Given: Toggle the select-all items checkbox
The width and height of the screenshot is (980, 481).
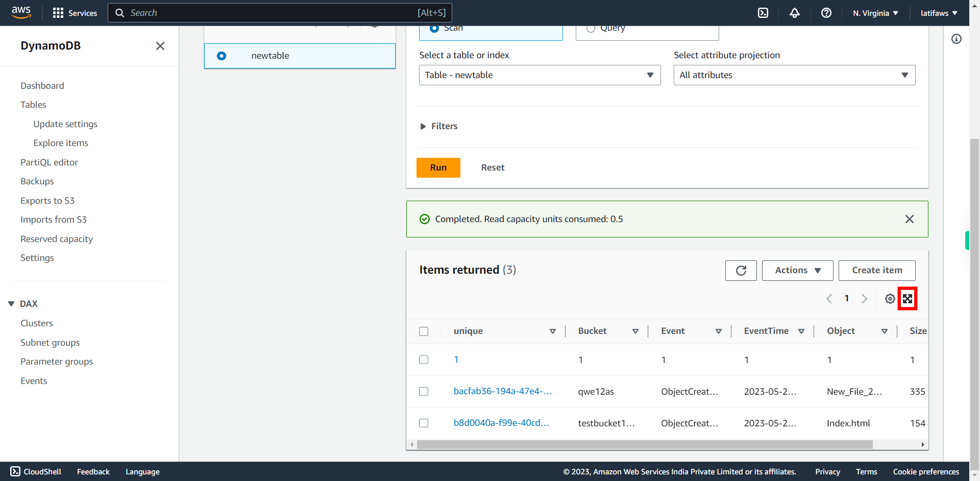Looking at the screenshot, I should point(424,331).
